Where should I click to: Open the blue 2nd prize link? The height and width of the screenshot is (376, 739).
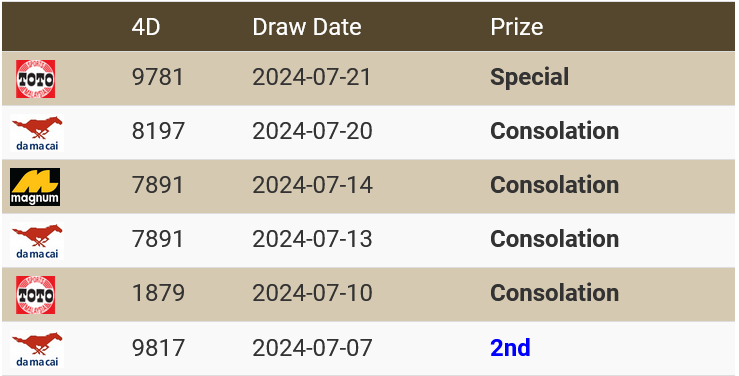click(x=510, y=348)
